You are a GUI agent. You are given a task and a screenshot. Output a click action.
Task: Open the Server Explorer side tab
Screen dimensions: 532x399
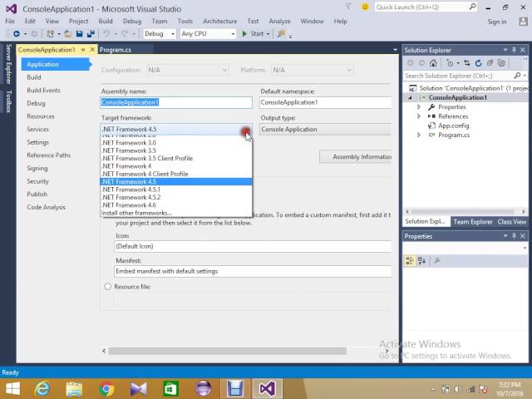(x=8, y=64)
